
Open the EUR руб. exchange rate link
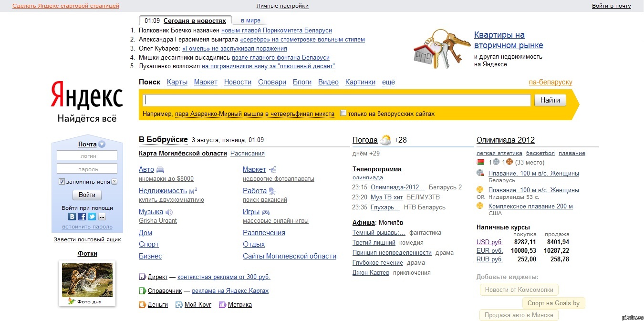point(490,250)
